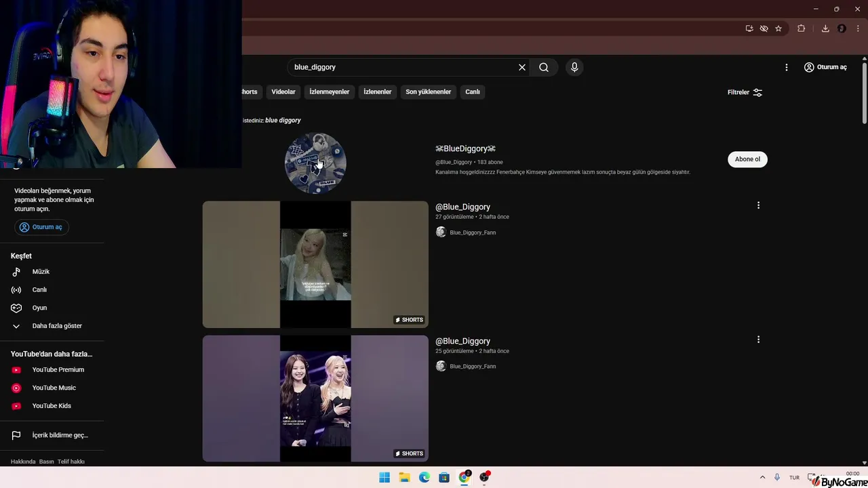Open Microsoft Edge from taskbar

point(425,477)
